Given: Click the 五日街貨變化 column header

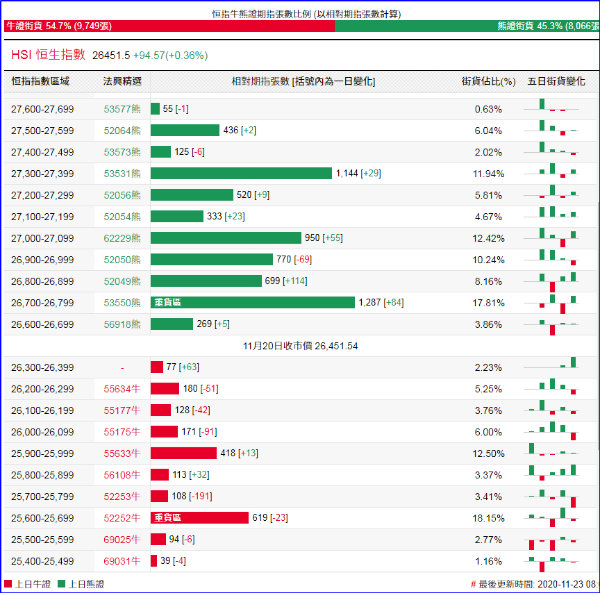Looking at the screenshot, I should click(x=556, y=81).
